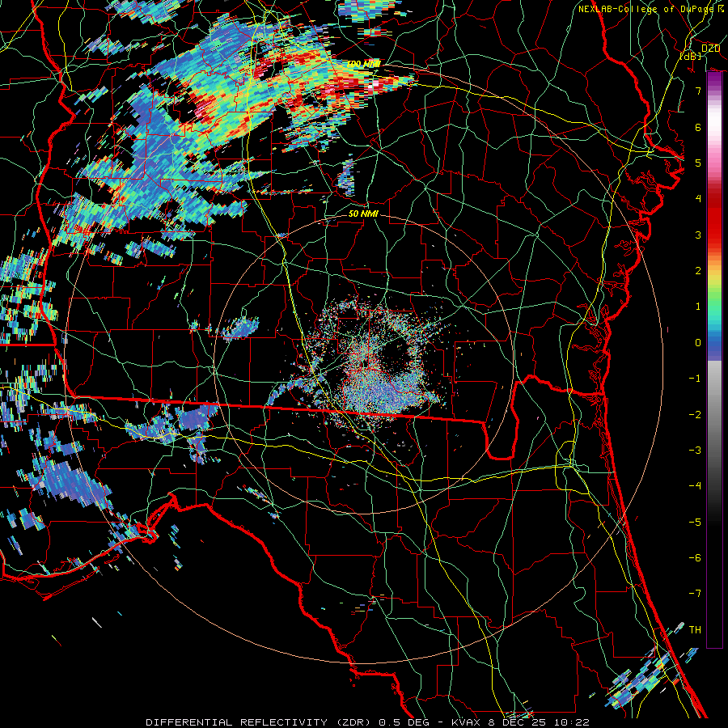Image resolution: width=728 pixels, height=728 pixels.
Task: Click the 100 NMI range ring label
Action: tap(364, 64)
